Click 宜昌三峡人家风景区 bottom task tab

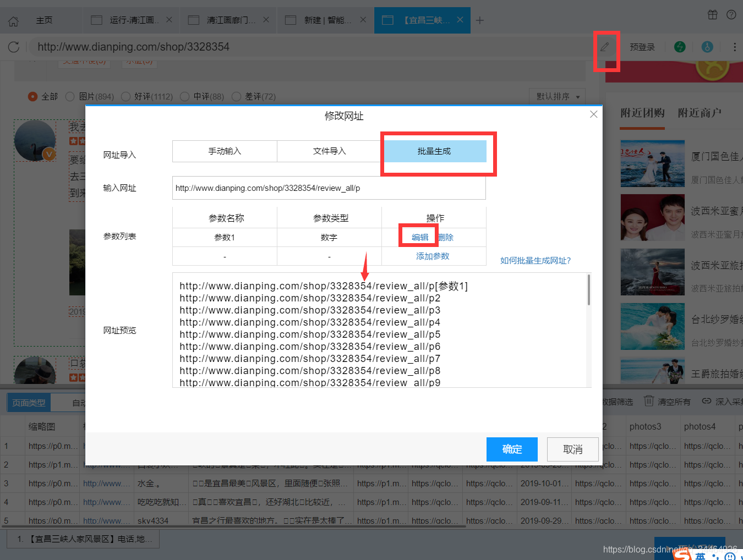(83, 539)
